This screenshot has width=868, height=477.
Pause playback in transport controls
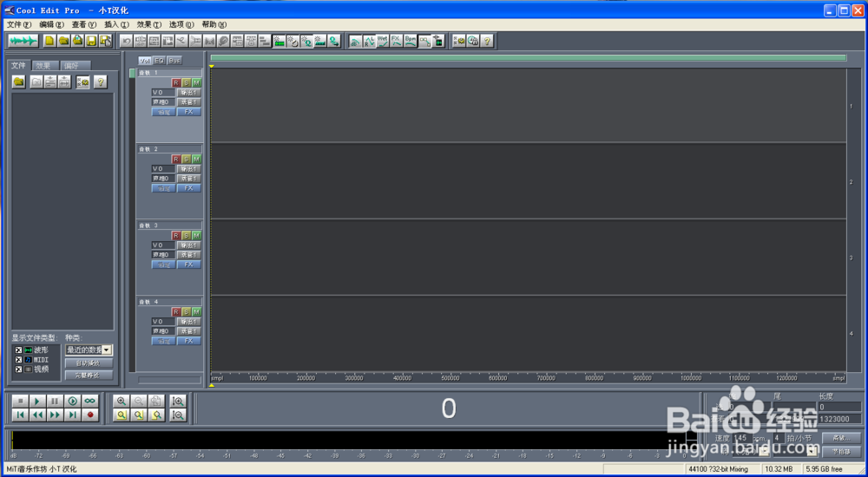pyautogui.click(x=55, y=402)
